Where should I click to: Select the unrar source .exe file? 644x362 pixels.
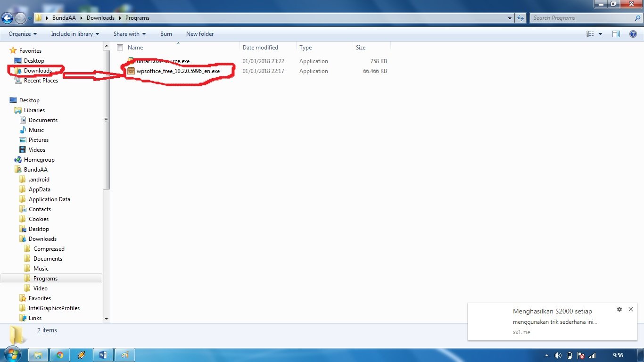pos(163,61)
